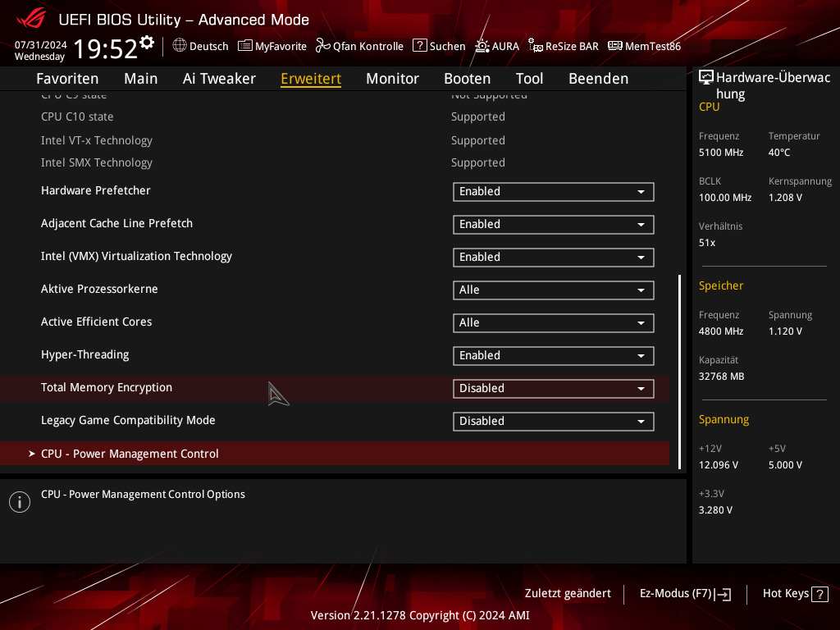Select Active Efficient Cores label
The height and width of the screenshot is (630, 840).
(97, 322)
